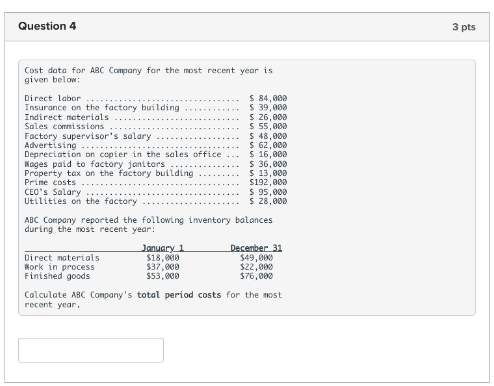Click the '$ 95,000' CEO salary value
Screen dimensions: 494x386
pos(268,192)
